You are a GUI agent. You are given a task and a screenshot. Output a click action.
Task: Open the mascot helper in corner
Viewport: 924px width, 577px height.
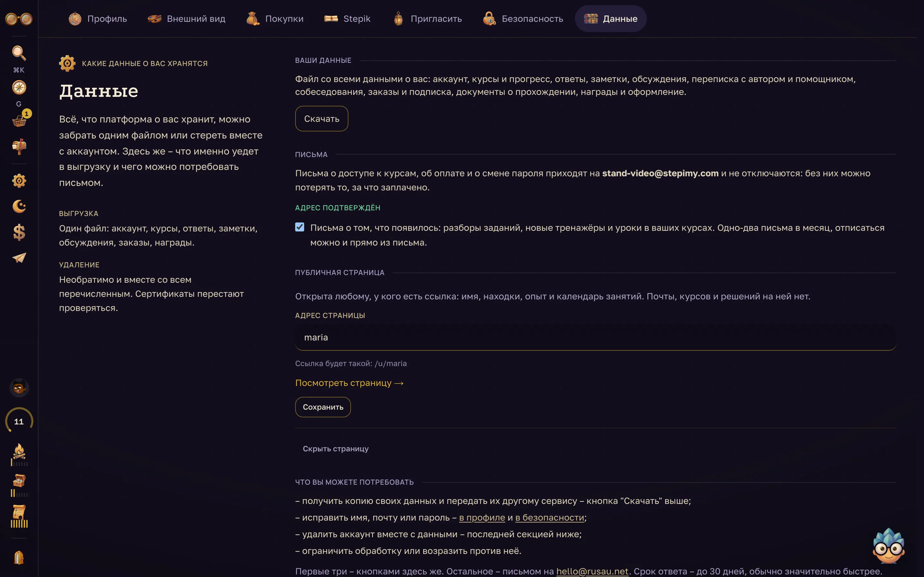pyautogui.click(x=888, y=546)
